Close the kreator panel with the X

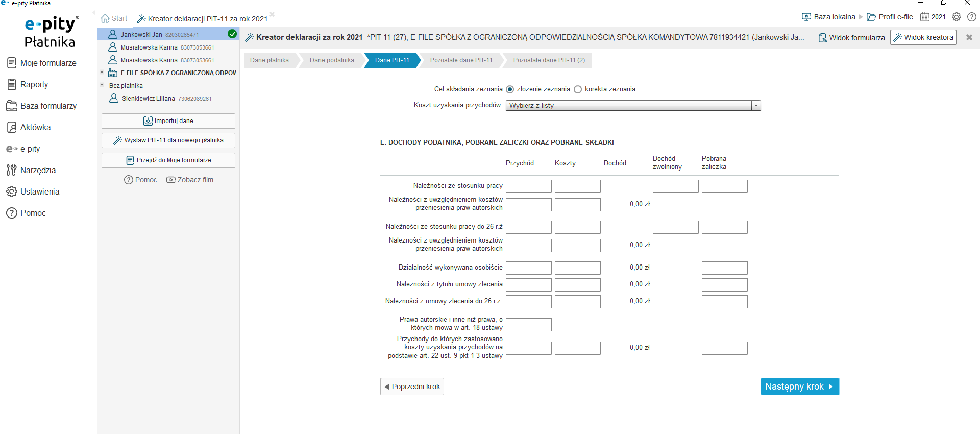[x=969, y=37]
